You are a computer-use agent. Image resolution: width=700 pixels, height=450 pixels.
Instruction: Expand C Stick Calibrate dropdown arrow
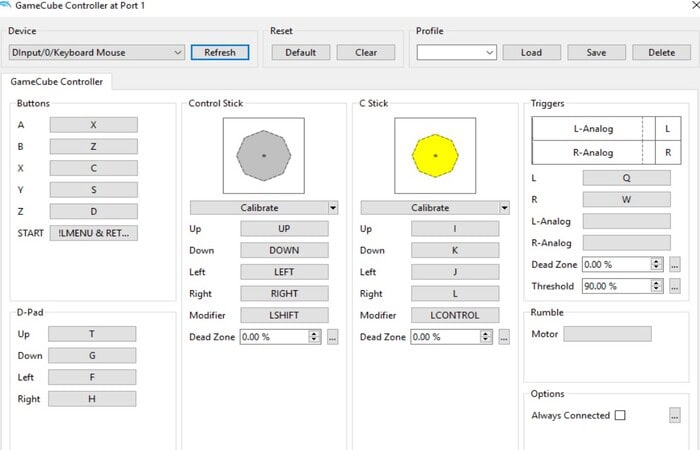click(x=504, y=208)
